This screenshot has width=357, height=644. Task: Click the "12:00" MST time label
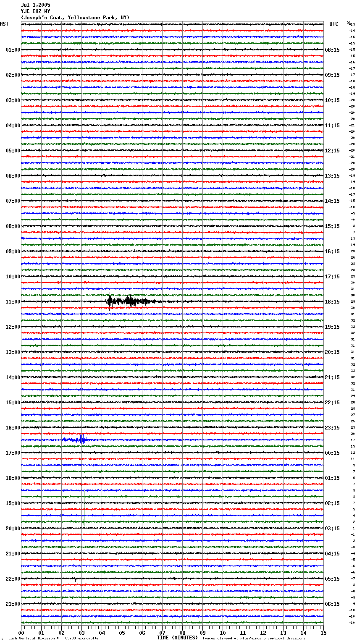(x=13, y=327)
